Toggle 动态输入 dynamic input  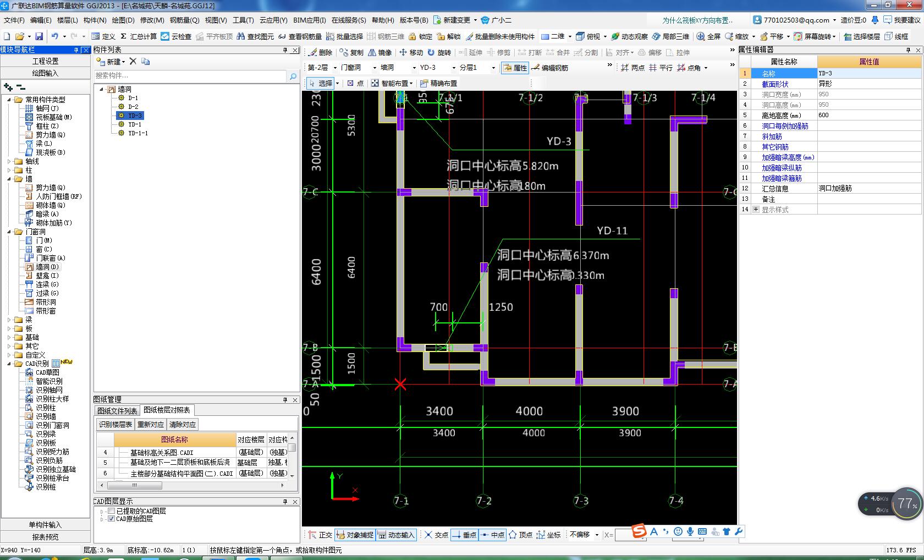(396, 535)
